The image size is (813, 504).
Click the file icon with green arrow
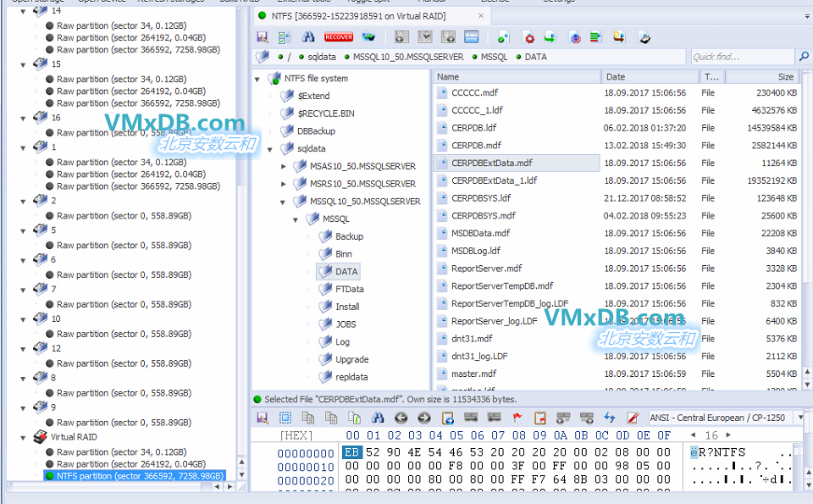click(x=550, y=37)
